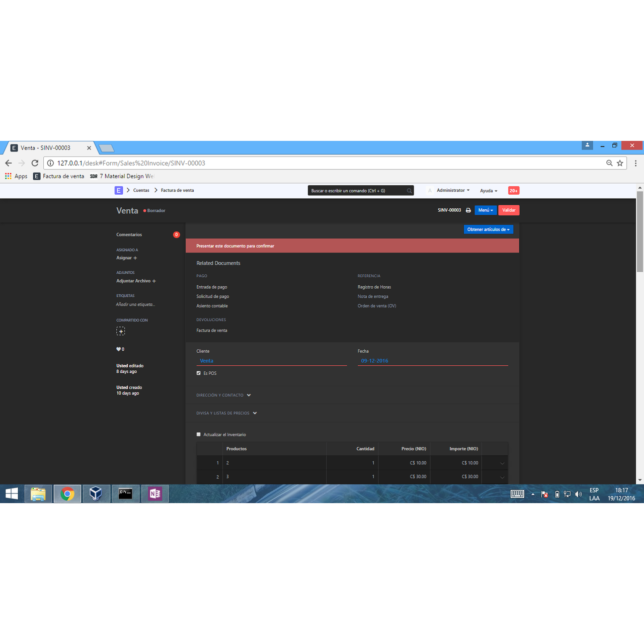Open the Administrator user menu
The image size is (644, 644).
452,191
